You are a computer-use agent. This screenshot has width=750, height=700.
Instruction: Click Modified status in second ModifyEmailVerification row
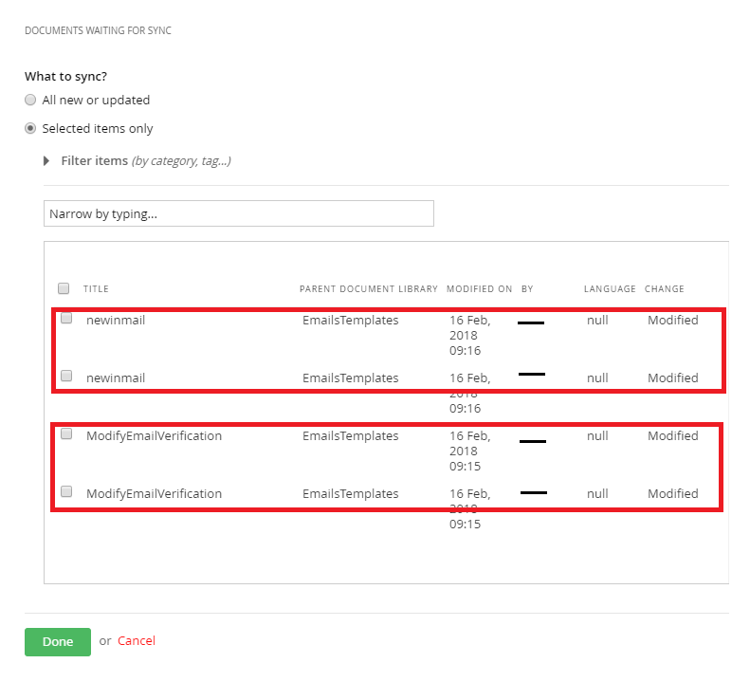[673, 494]
